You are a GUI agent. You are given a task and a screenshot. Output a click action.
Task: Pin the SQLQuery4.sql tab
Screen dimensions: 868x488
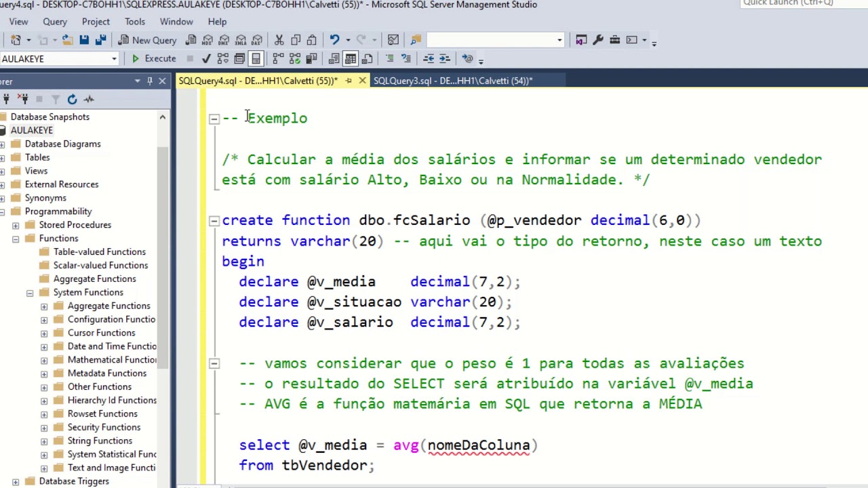coord(349,81)
